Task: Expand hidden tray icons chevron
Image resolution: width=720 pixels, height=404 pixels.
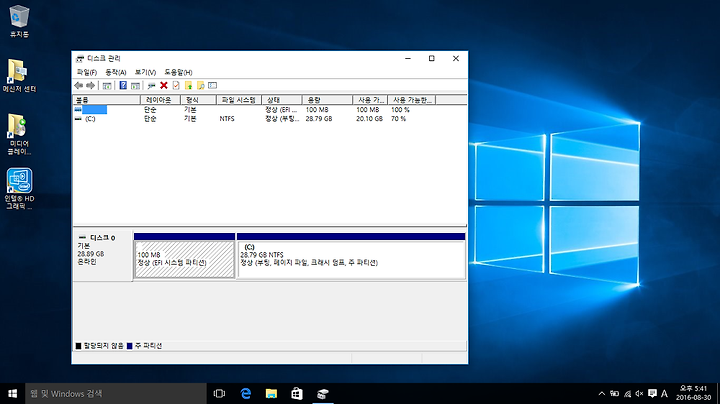Action: [x=602, y=393]
